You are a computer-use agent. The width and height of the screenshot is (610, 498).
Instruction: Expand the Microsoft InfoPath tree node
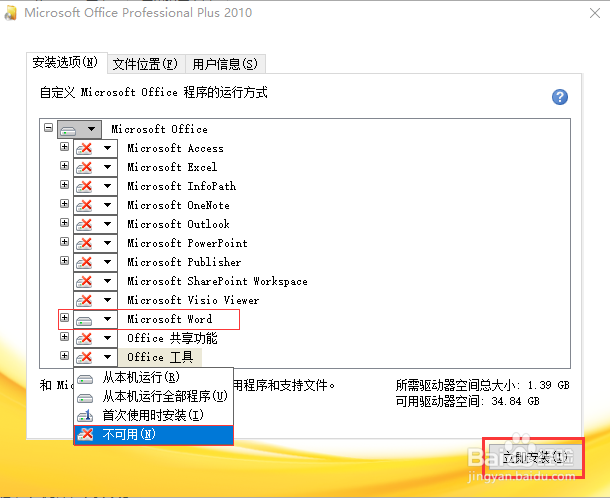click(x=65, y=185)
